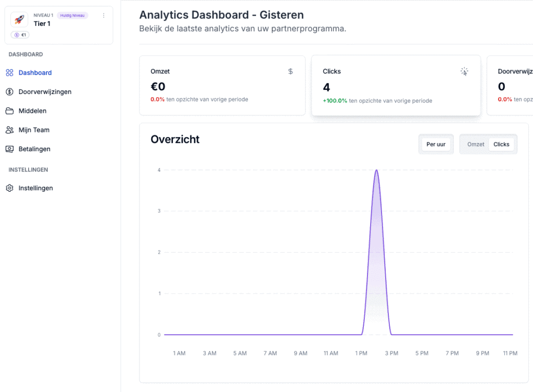Click the Mijn Team people icon
Image resolution: width=533 pixels, height=392 pixels.
[x=9, y=130]
